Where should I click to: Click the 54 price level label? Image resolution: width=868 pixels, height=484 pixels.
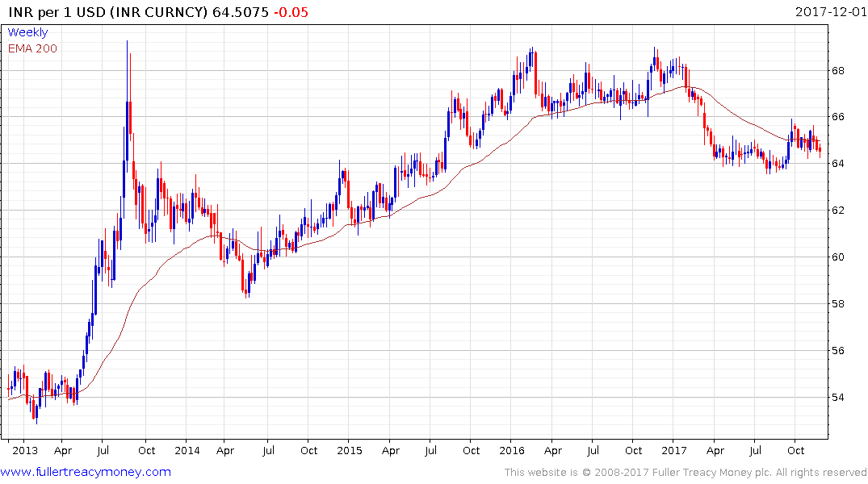[x=837, y=397]
